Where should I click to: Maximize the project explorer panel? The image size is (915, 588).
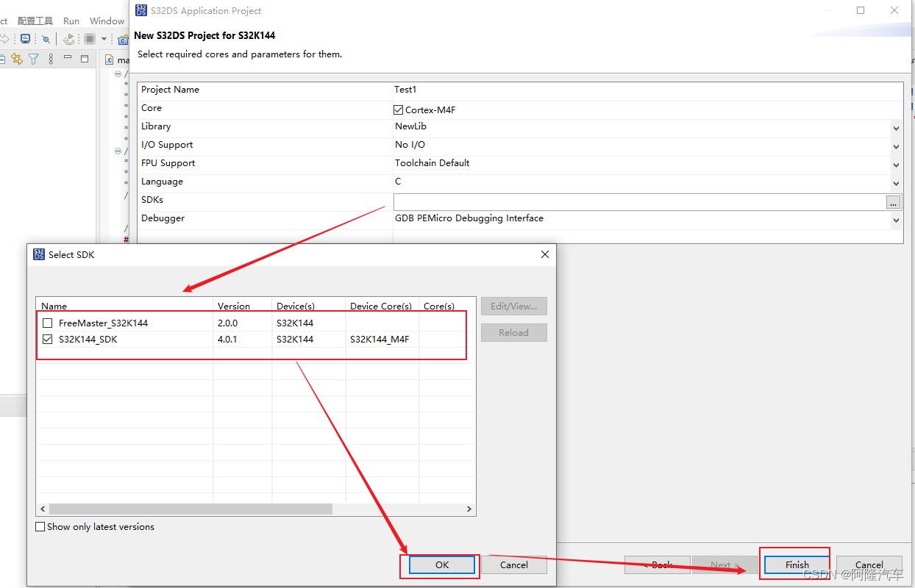[x=84, y=58]
